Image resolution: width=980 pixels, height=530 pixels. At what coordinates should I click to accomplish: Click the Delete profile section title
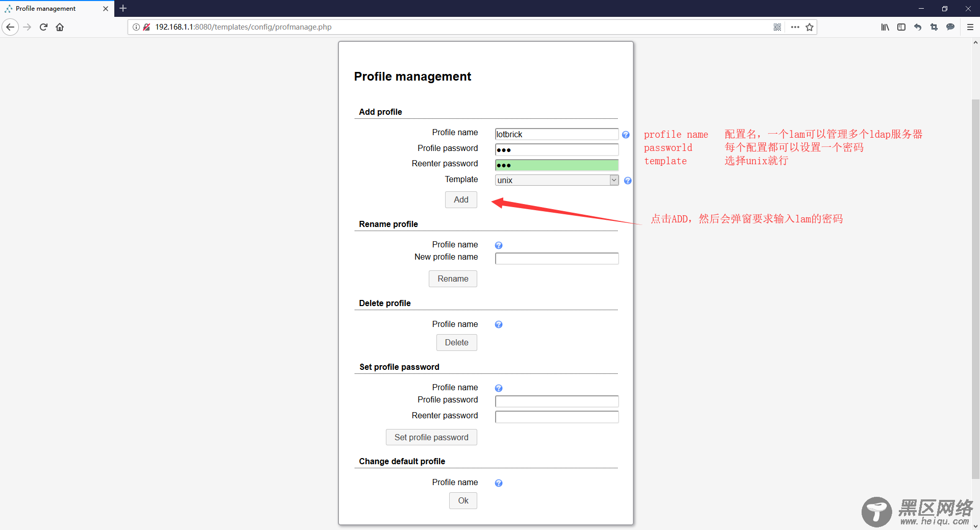click(385, 303)
